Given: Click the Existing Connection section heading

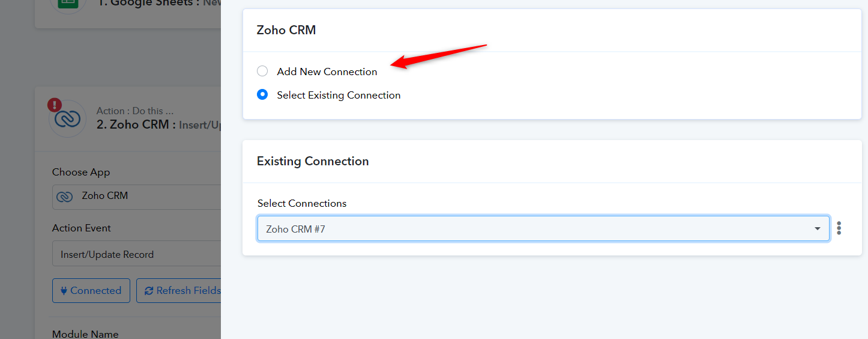Looking at the screenshot, I should 313,161.
